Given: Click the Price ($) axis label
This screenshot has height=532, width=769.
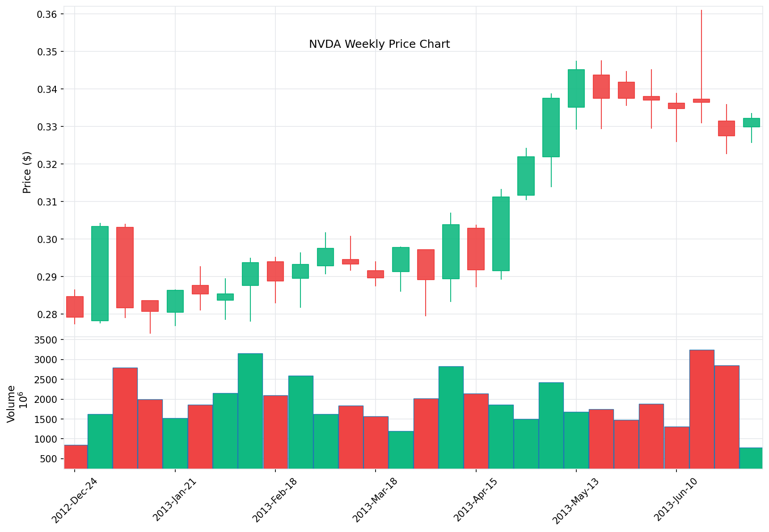Looking at the screenshot, I should coord(27,172).
